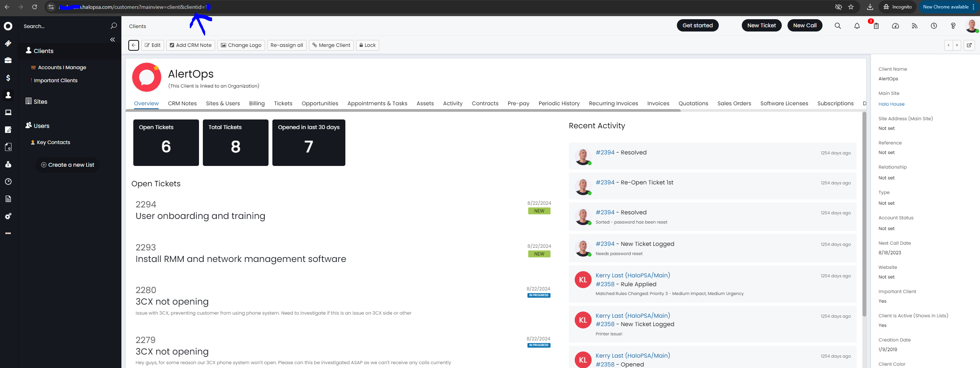Click the notifications bell icon
Screen dimensions: 980x368
pyautogui.click(x=857, y=26)
